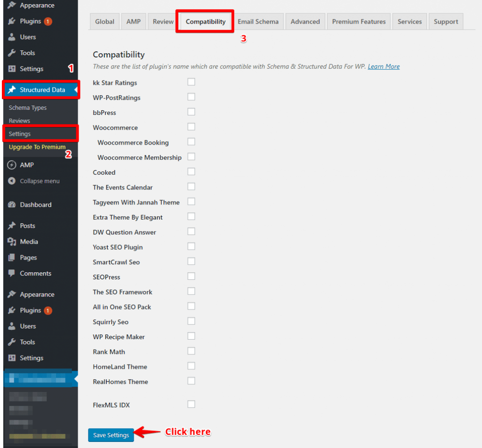
Task: Check the Woocommerce checkbox
Action: [191, 127]
